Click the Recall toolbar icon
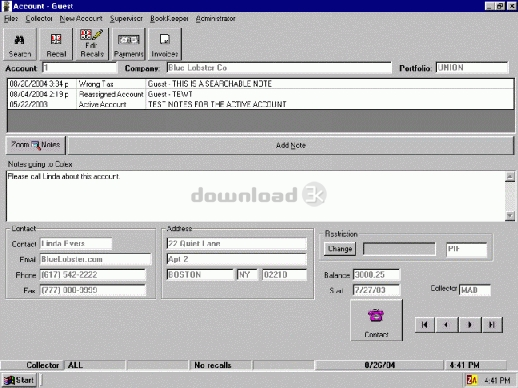Image resolution: width=518 pixels, height=388 pixels. pyautogui.click(x=56, y=44)
